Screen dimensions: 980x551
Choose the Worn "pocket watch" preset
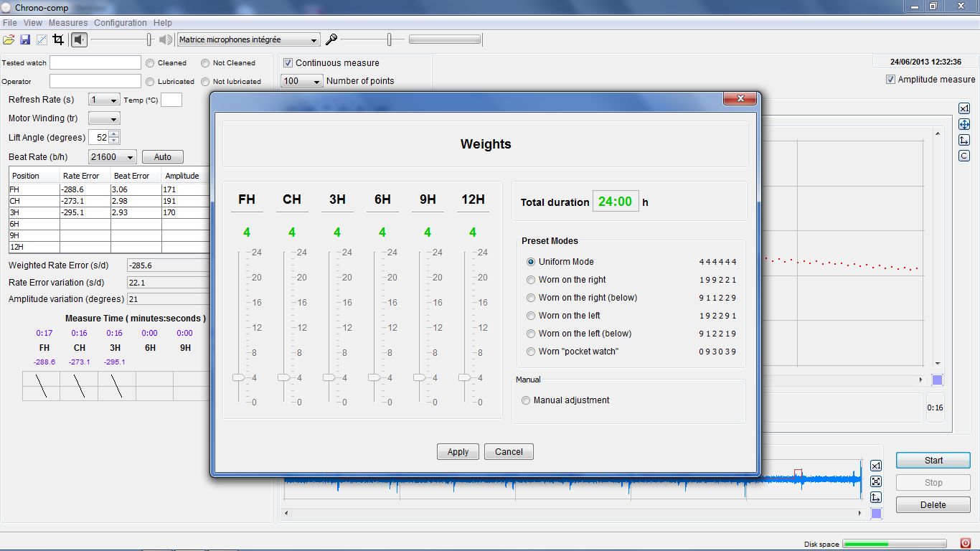531,352
